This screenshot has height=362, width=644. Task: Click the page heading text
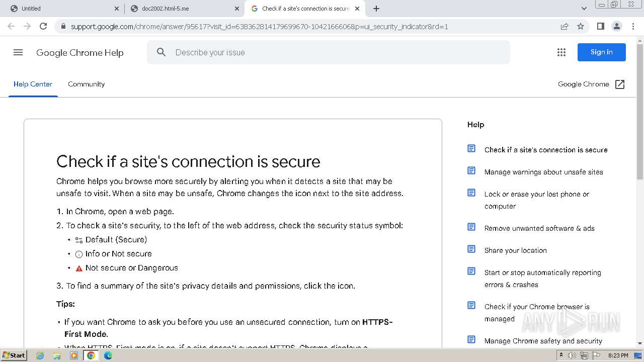188,161
